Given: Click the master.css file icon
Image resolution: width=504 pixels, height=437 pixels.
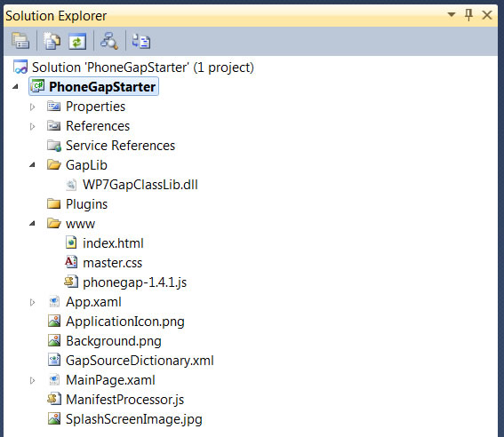Looking at the screenshot, I should click(71, 262).
